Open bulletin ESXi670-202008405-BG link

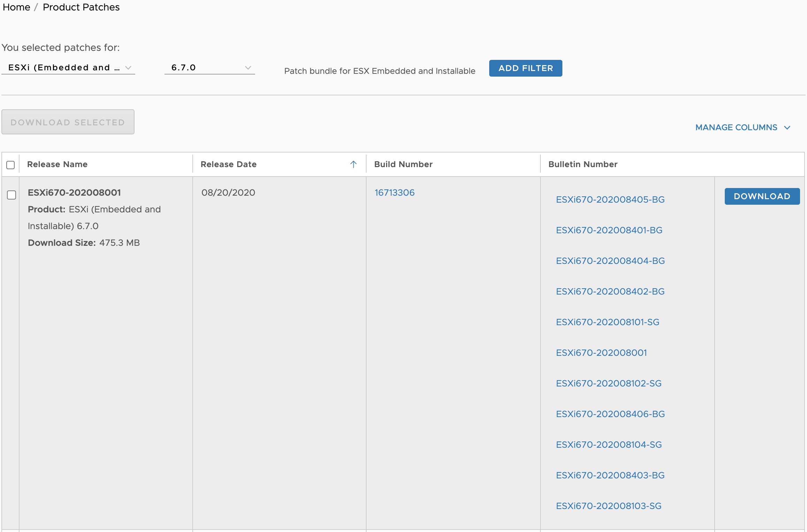point(610,199)
